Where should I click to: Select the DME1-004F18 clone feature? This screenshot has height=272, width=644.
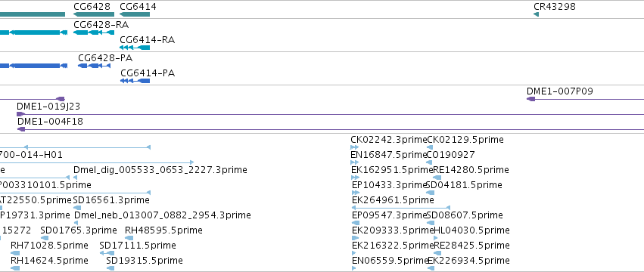(x=331, y=129)
